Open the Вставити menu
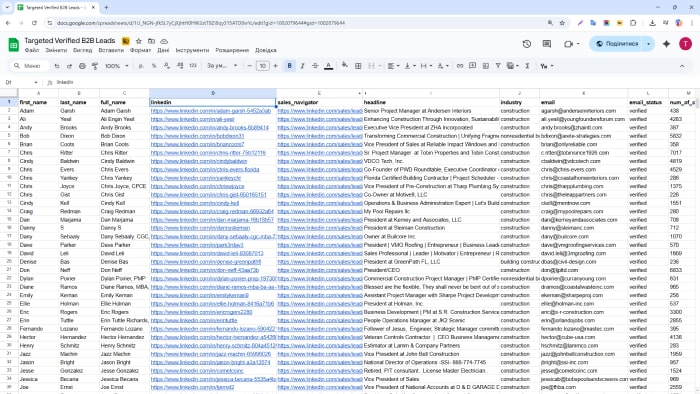 (x=111, y=50)
